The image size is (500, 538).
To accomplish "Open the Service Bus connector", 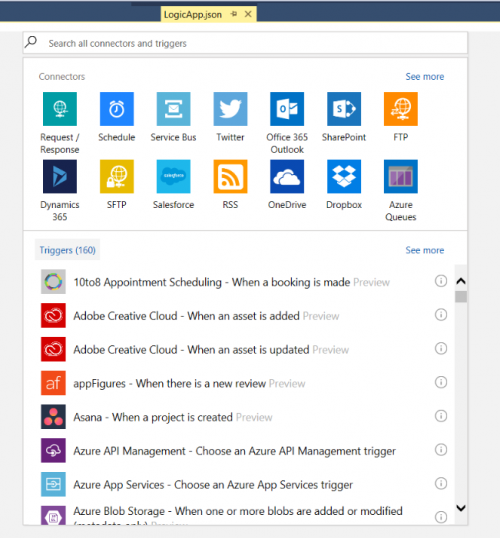I will 173,109.
